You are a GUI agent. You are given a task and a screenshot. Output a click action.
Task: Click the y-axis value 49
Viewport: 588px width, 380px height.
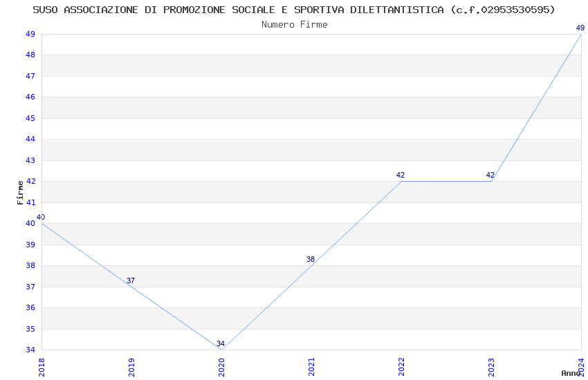(30, 34)
